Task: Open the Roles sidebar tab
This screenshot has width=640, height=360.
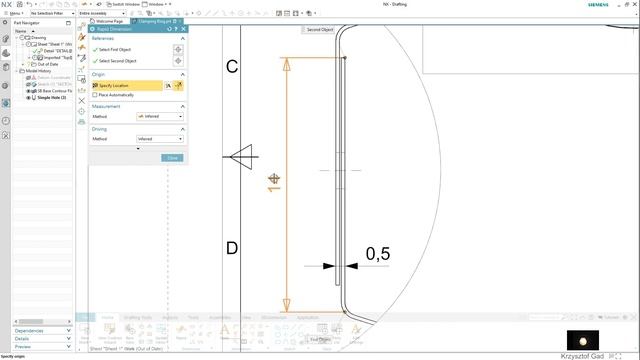Action: (6, 136)
